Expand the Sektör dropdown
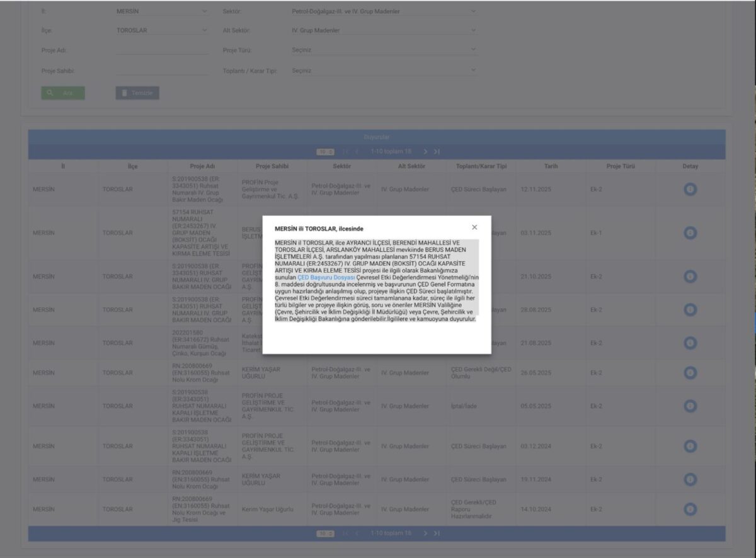Image resolution: width=756 pixels, height=558 pixels. [x=384, y=11]
